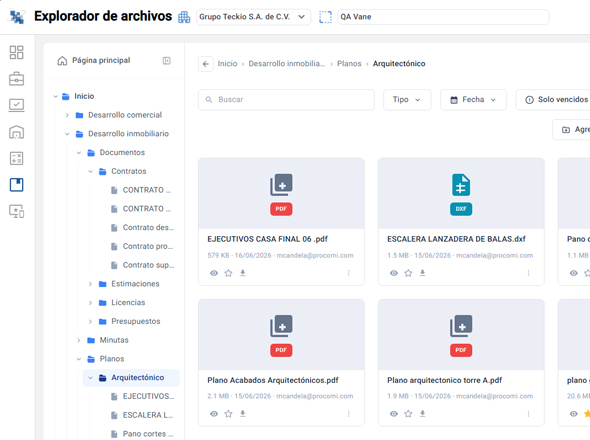Viewport: 590px width, 440px height.
Task: Expand the Licencias folder
Action: [x=90, y=303]
